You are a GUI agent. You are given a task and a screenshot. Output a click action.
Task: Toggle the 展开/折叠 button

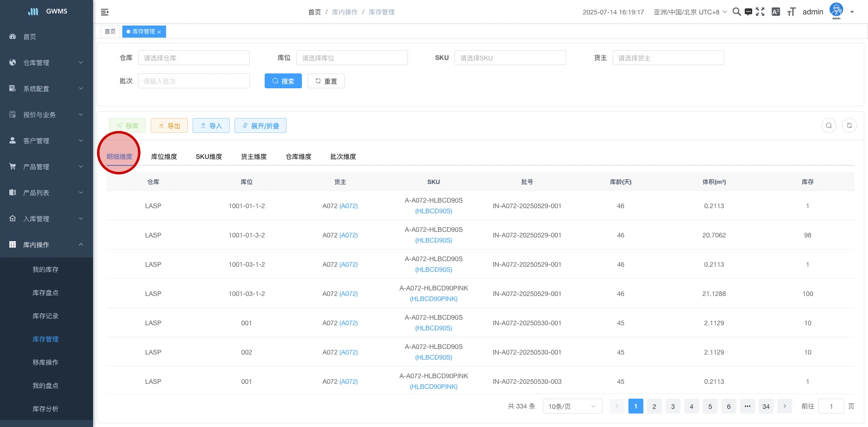260,126
